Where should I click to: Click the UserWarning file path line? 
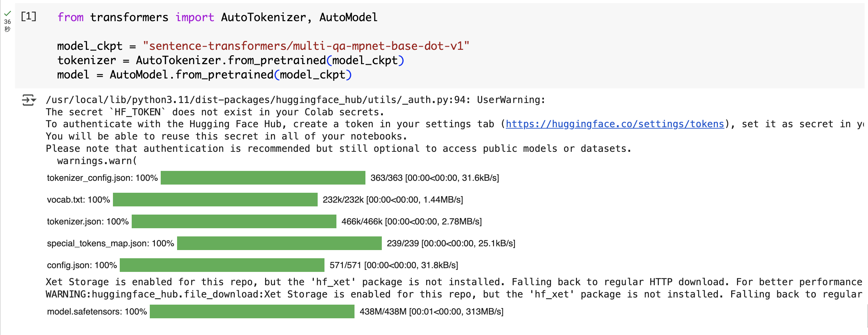[x=295, y=100]
